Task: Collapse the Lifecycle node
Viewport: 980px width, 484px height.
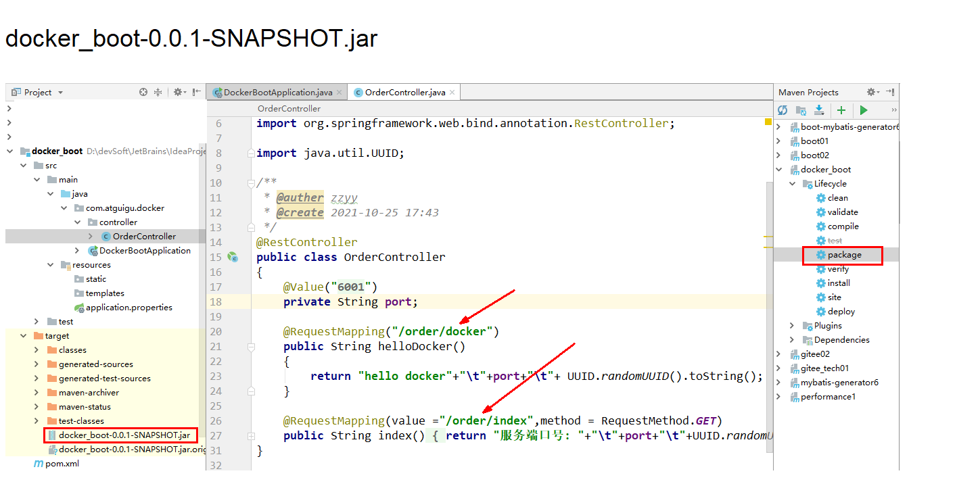Action: point(792,184)
